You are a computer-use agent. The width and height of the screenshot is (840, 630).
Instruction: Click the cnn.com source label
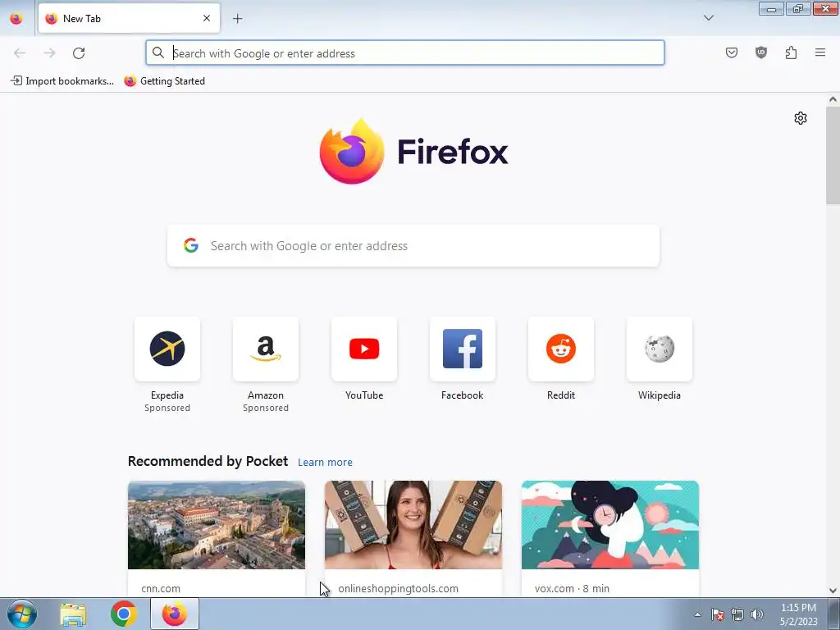point(161,588)
